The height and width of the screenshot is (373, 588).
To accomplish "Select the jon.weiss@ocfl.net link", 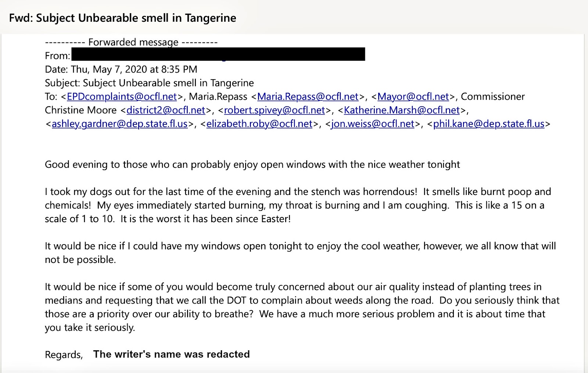I will click(x=373, y=124).
